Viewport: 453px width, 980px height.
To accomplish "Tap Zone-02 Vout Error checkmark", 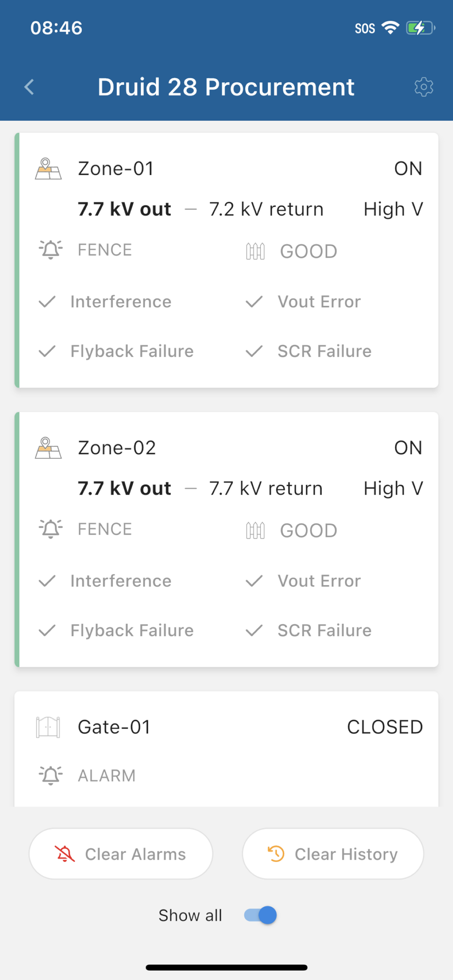I will click(254, 581).
